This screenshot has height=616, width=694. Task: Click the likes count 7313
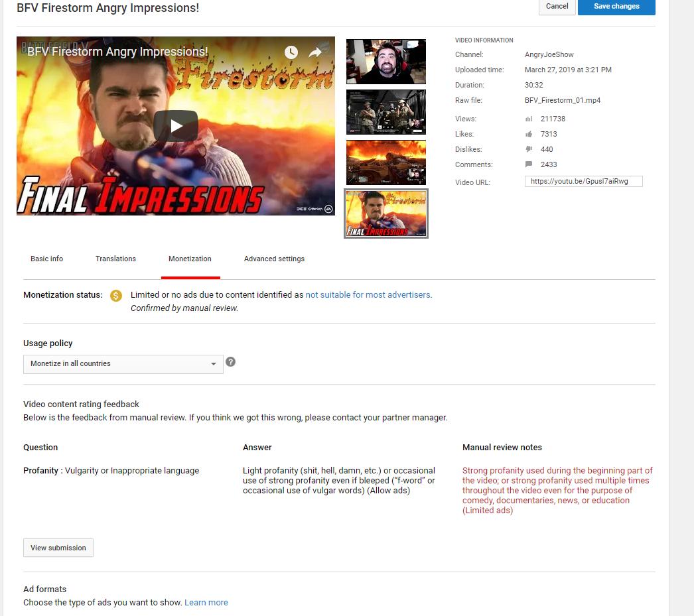[549, 134]
